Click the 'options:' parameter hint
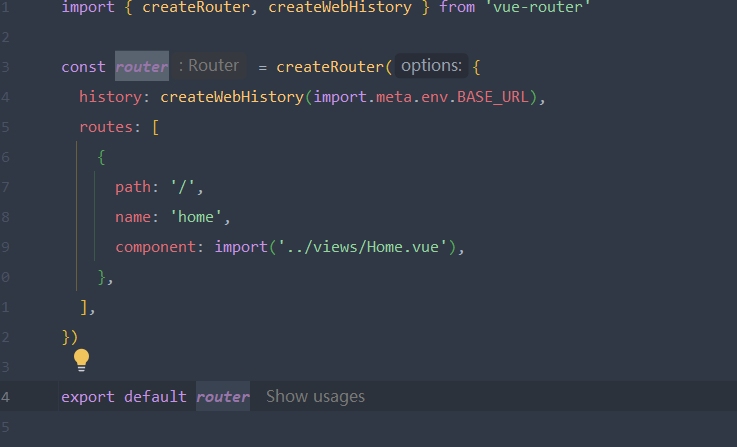Screen dimensions: 737x447 [431, 65]
